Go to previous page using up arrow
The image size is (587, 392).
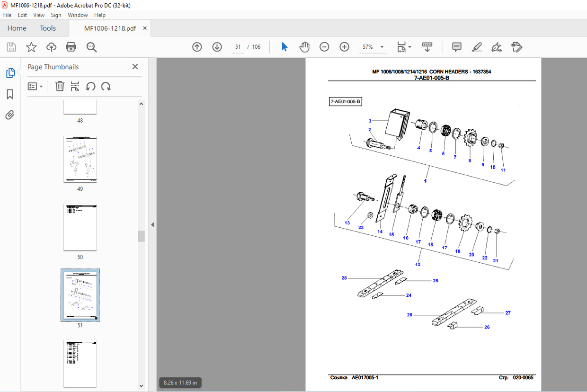(197, 47)
